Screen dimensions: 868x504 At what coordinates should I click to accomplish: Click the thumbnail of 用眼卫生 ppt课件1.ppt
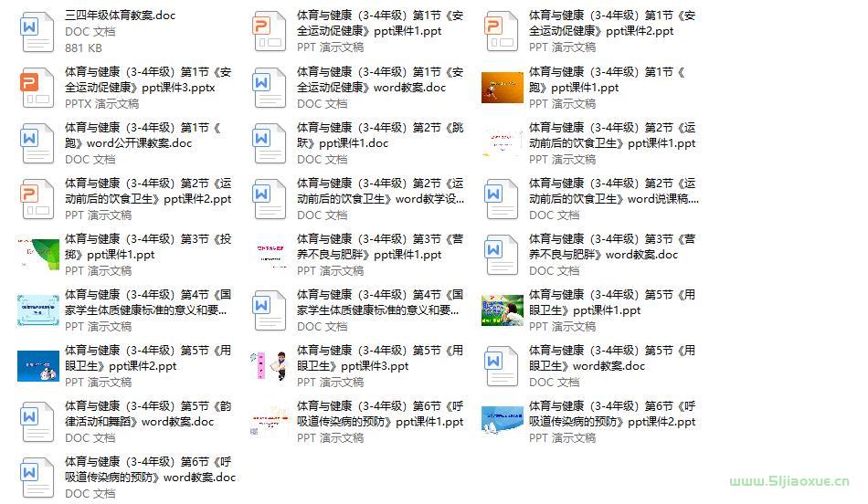503,310
